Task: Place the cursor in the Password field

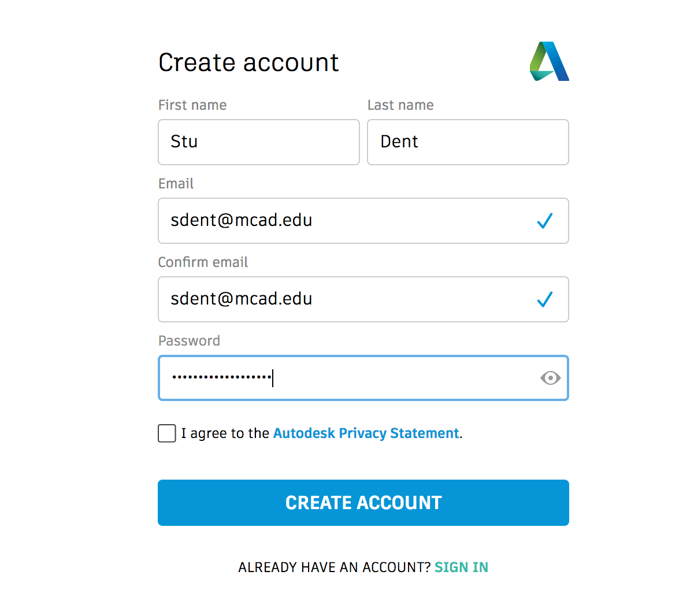Action: point(363,378)
